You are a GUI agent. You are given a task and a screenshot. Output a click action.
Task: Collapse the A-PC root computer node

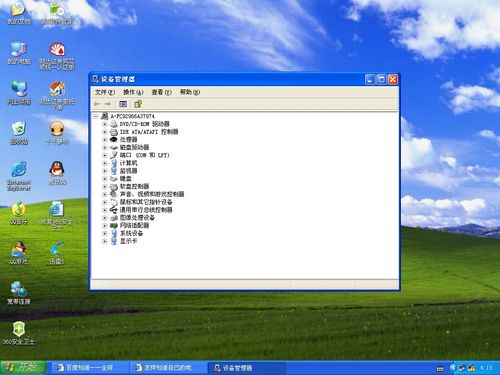point(96,116)
